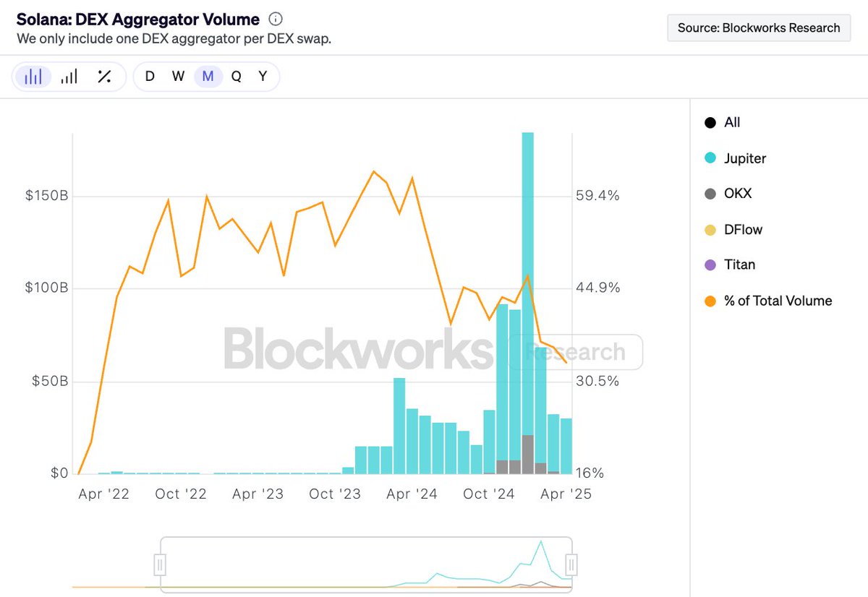Select the Yearly (Y) interval
The height and width of the screenshot is (597, 868).
[x=263, y=77]
